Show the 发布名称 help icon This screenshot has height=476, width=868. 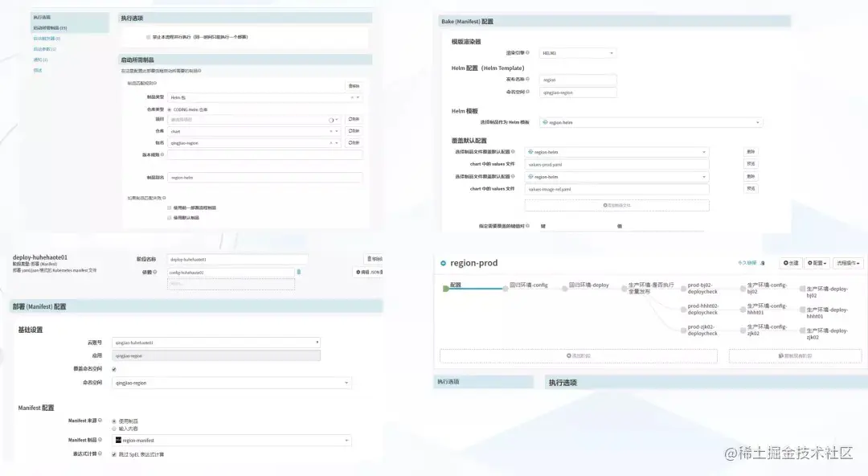pyautogui.click(x=527, y=80)
